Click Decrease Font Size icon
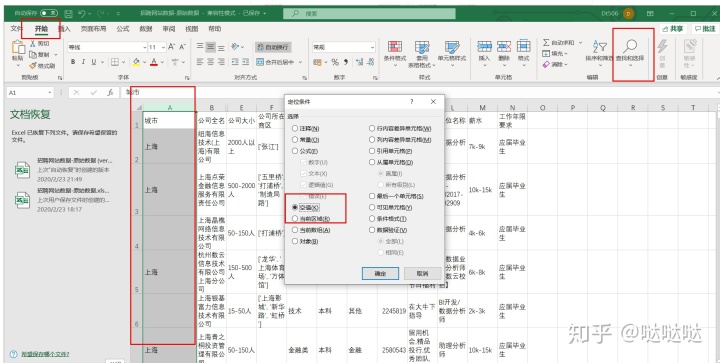This screenshot has height=363, width=720. (x=182, y=47)
